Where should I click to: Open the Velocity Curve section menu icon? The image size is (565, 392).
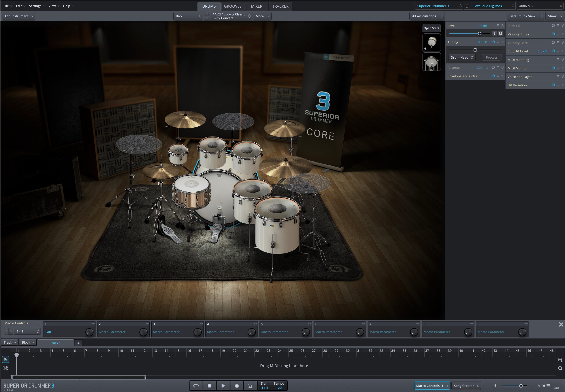558,34
